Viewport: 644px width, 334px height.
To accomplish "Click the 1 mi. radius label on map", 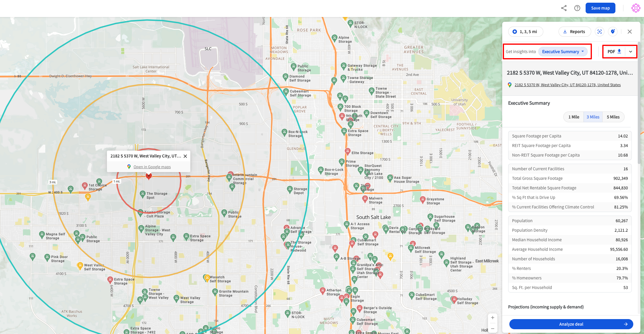I will tap(117, 181).
